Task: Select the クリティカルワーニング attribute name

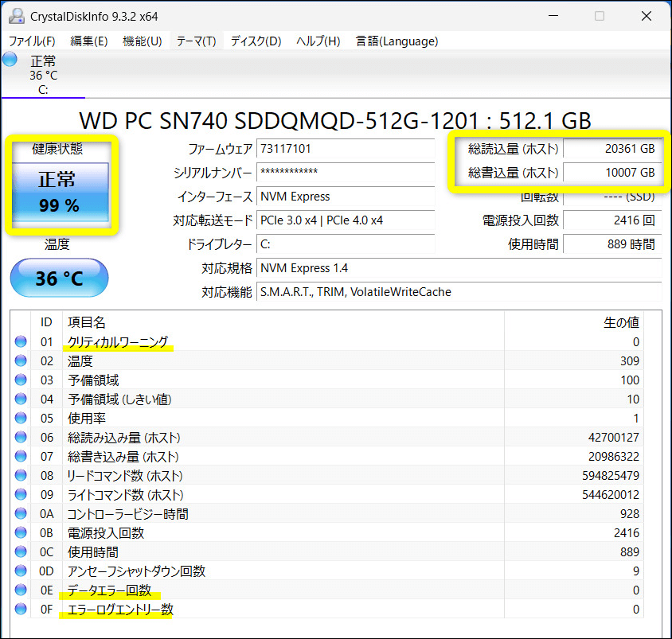Action: (118, 341)
